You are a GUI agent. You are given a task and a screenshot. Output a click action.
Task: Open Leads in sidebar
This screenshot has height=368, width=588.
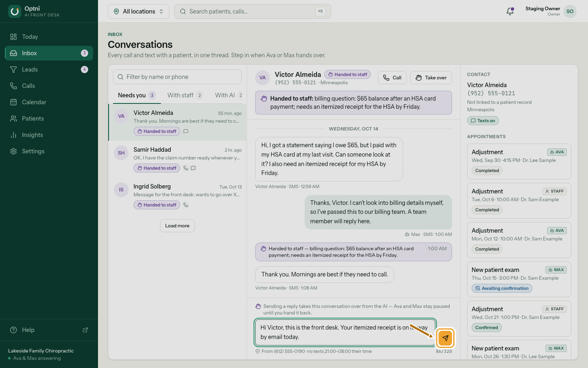(x=49, y=70)
